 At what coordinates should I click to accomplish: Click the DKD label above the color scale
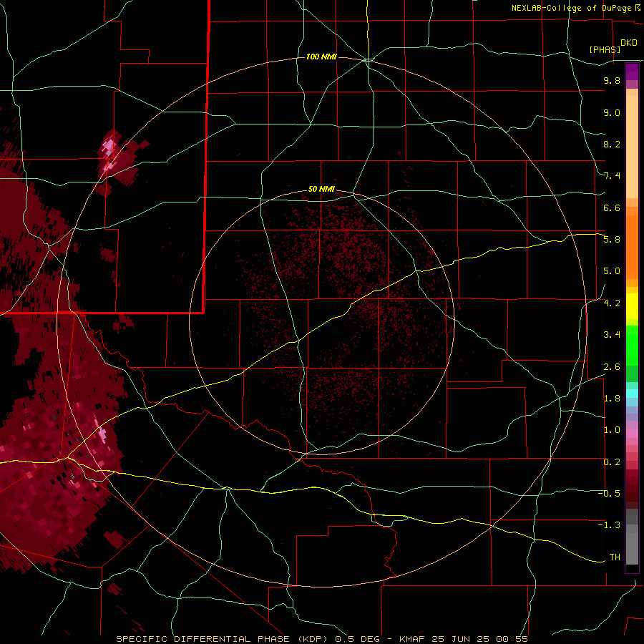click(x=629, y=43)
